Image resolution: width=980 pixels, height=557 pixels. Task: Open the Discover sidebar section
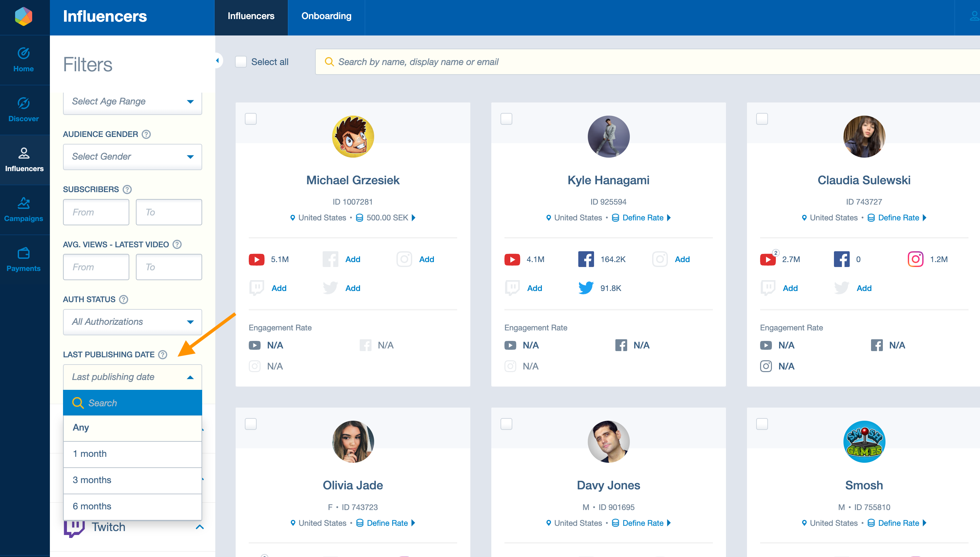coord(24,110)
